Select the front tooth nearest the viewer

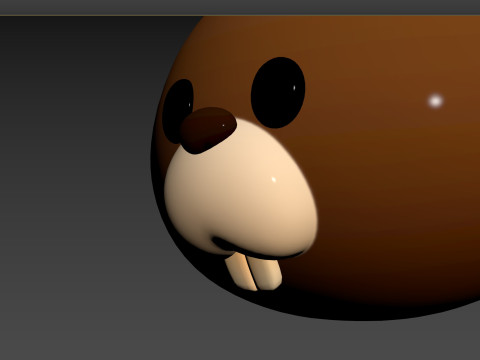click(x=241, y=272)
